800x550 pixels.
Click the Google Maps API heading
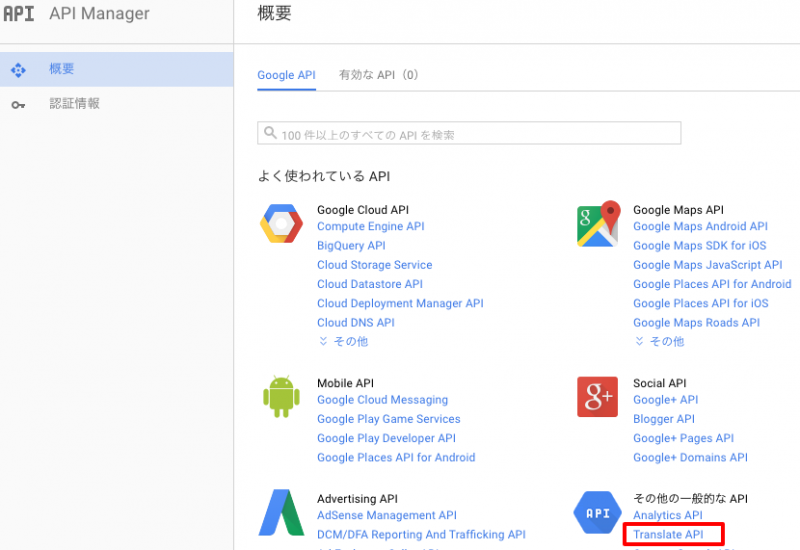click(x=678, y=210)
